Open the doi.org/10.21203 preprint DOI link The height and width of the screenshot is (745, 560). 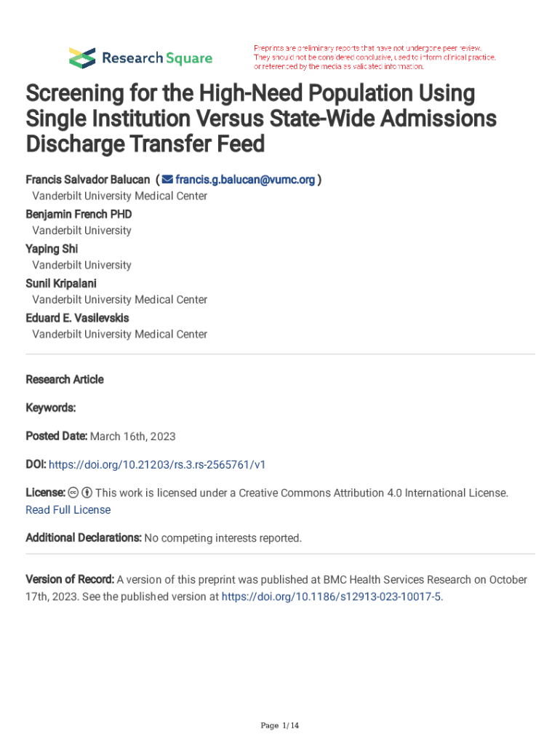(x=162, y=463)
